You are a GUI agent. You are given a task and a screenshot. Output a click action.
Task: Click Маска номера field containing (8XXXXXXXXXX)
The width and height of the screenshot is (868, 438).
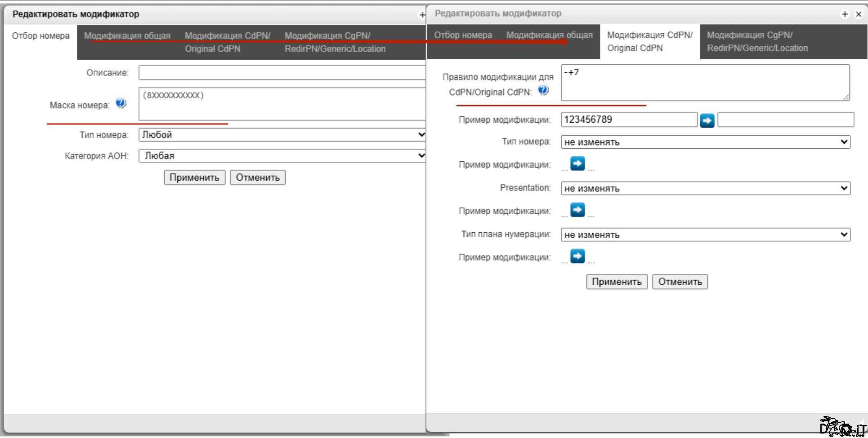click(282, 104)
